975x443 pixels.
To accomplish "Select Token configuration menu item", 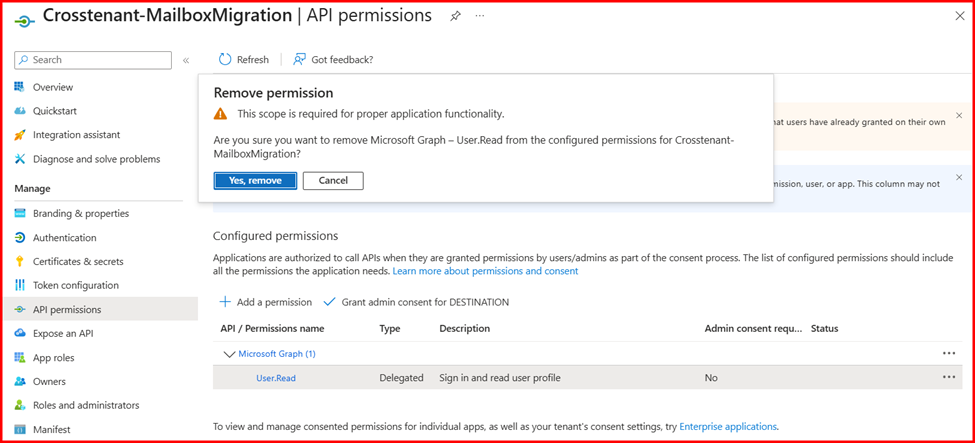I will (75, 286).
